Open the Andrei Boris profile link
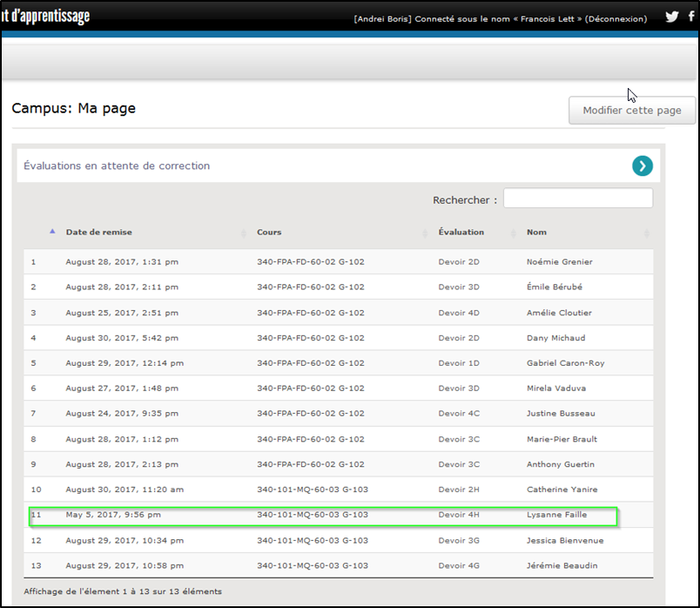This screenshot has height=608, width=700. [383, 18]
